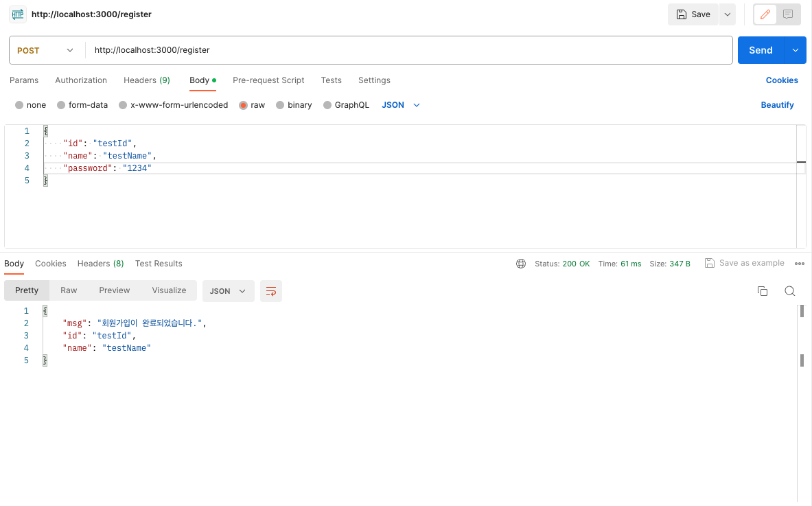Click the Beautify link
The width and height of the screenshot is (812, 506).
(x=777, y=105)
